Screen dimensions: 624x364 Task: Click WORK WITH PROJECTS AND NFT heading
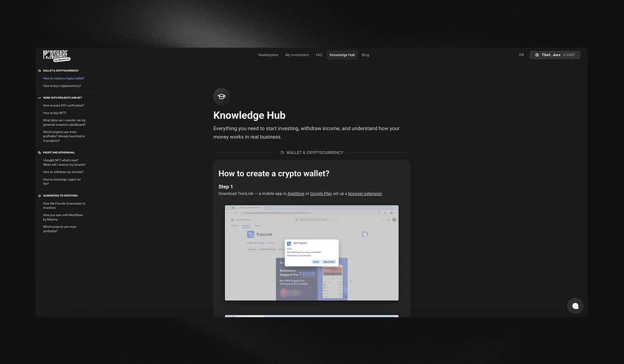coord(62,98)
